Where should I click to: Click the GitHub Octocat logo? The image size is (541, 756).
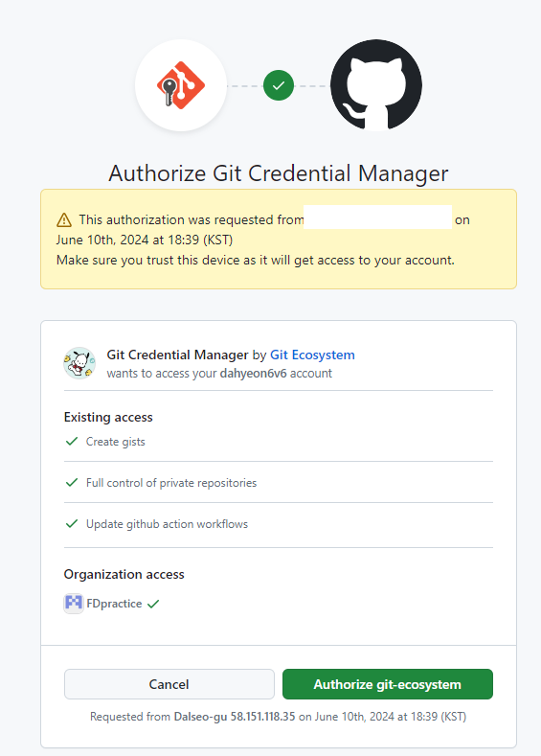coord(376,85)
